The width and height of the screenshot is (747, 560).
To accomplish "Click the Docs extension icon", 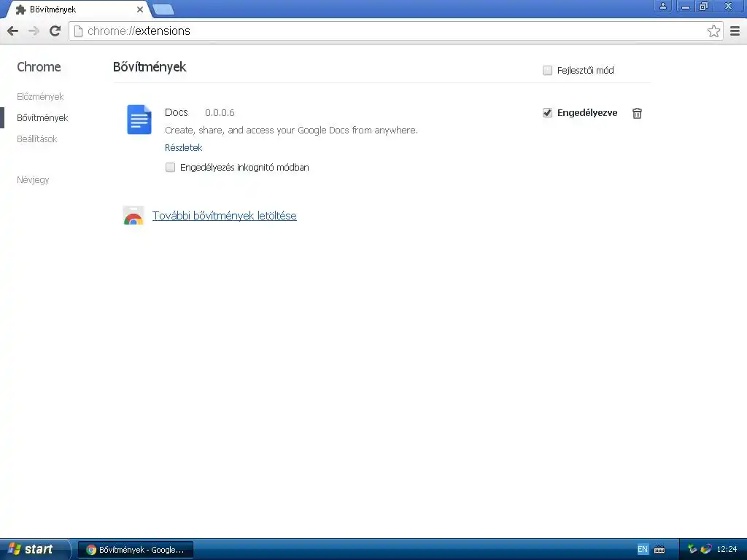I will tap(139, 120).
